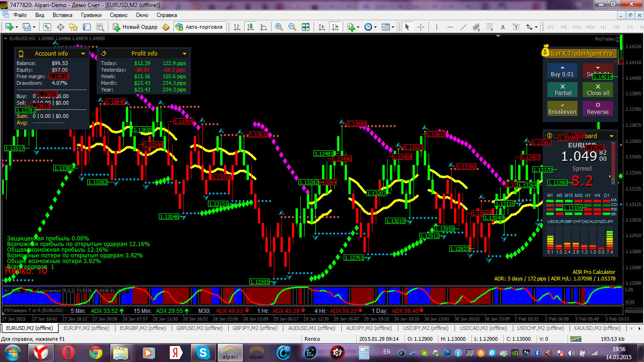Open the Сервис menu
Viewport: 644px width, 362px height.
pos(119,15)
